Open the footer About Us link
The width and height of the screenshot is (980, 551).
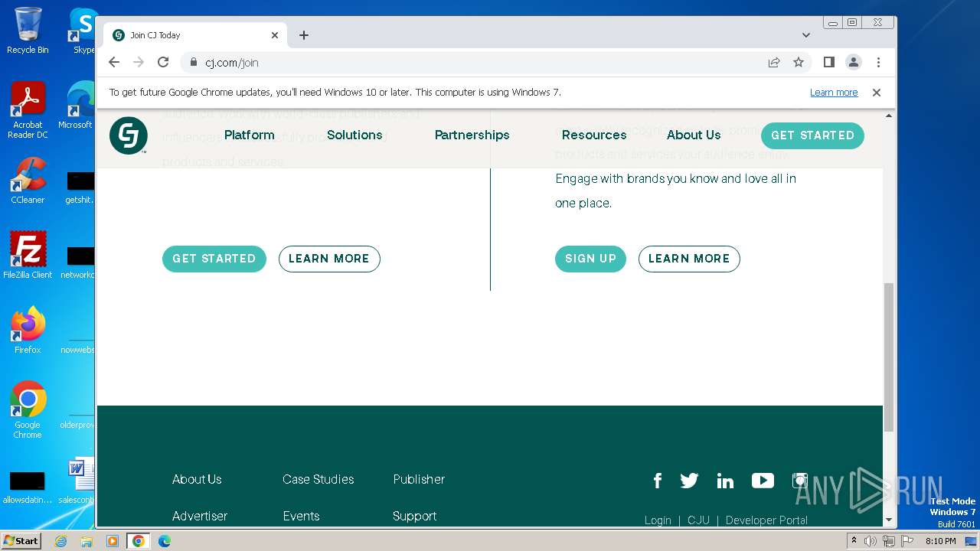coord(197,479)
